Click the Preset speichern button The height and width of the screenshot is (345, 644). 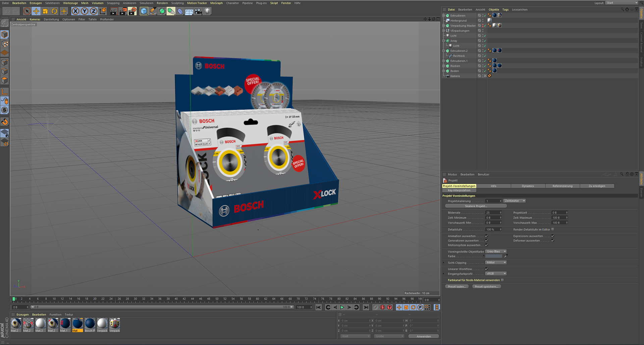[487, 287]
